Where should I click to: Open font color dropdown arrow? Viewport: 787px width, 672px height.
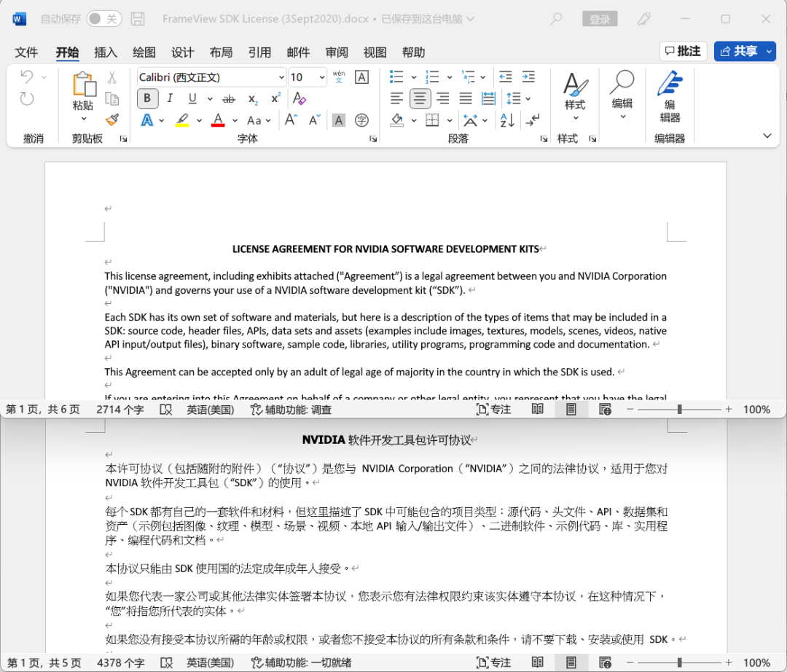point(235,120)
